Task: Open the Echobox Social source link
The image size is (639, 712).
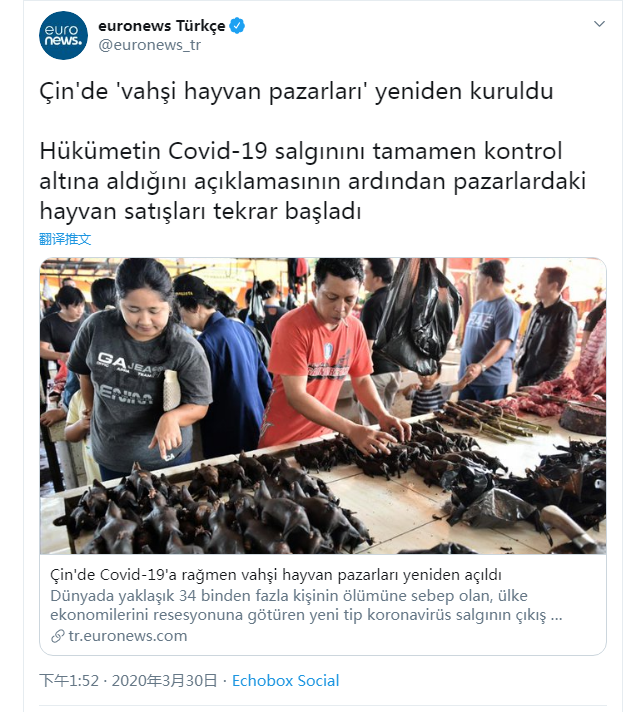Action: click(x=285, y=681)
